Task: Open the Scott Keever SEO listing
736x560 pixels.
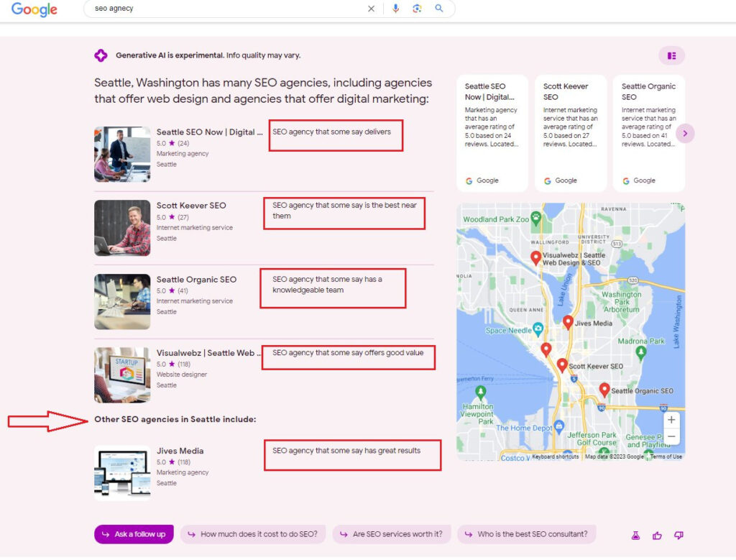Action: (x=191, y=206)
